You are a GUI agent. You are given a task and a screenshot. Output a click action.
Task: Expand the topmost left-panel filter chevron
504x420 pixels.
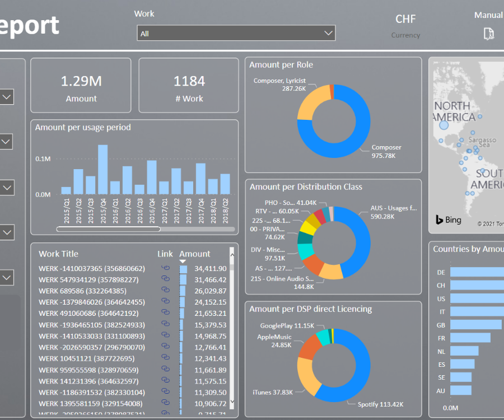click(x=7, y=97)
